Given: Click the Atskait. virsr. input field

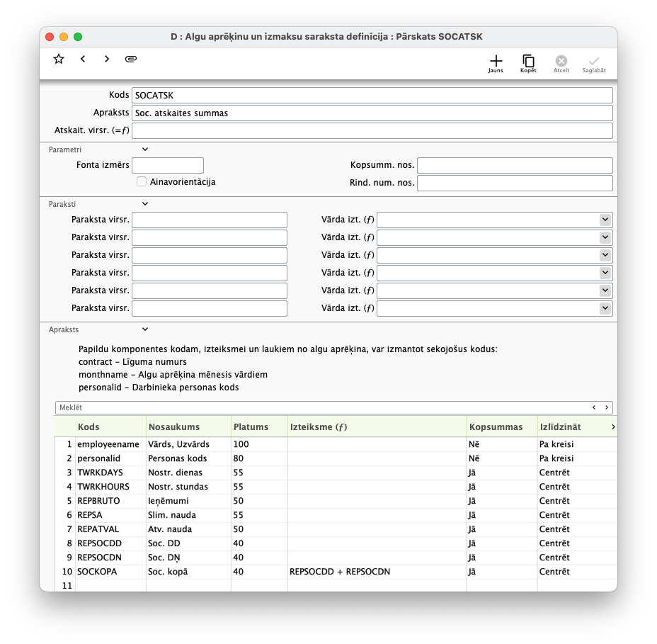Looking at the screenshot, I should (372, 130).
